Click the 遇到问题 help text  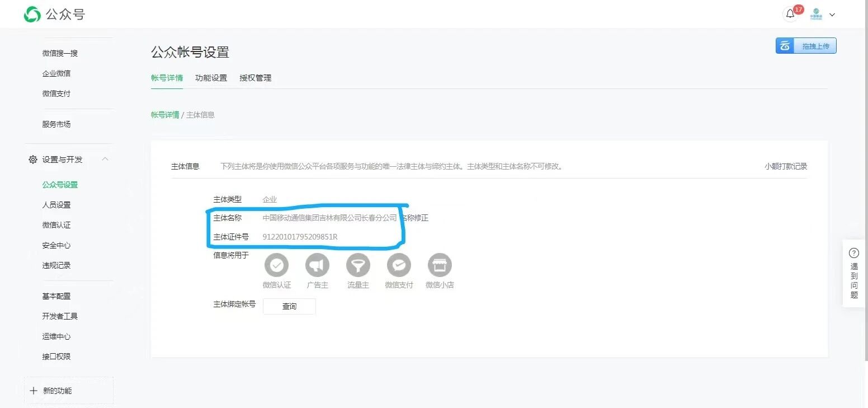[x=854, y=281]
